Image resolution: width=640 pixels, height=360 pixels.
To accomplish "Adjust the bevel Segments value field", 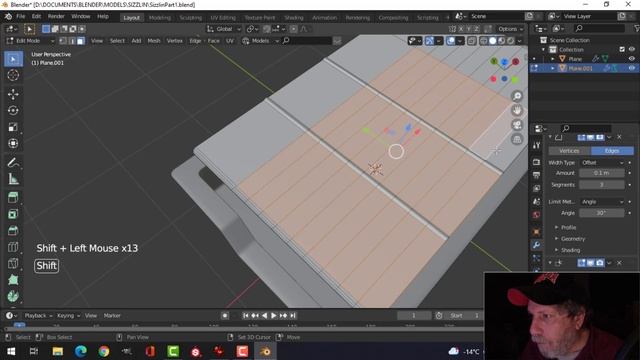I will pos(602,185).
